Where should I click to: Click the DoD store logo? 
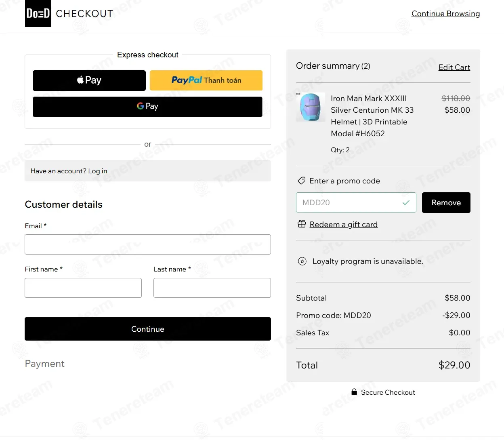point(38,14)
